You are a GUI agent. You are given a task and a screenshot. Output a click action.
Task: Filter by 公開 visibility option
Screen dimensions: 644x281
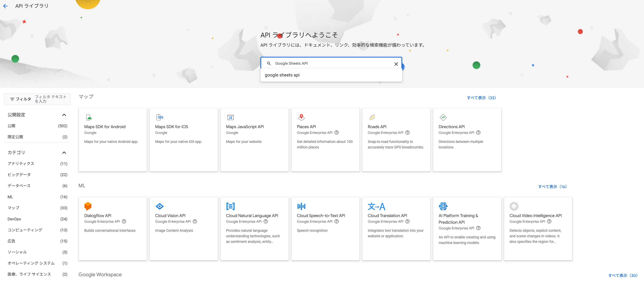click(x=11, y=126)
